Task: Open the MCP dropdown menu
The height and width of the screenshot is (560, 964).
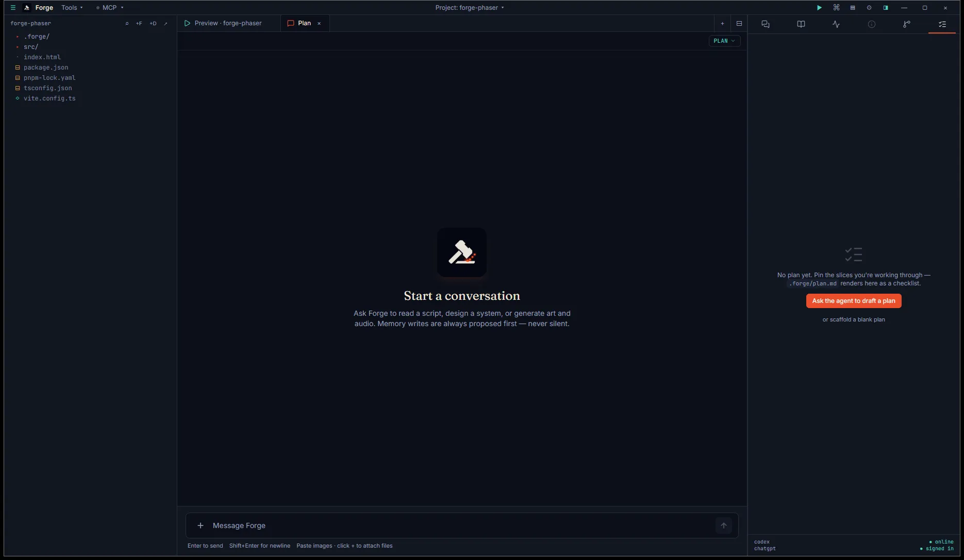Action: click(x=110, y=8)
